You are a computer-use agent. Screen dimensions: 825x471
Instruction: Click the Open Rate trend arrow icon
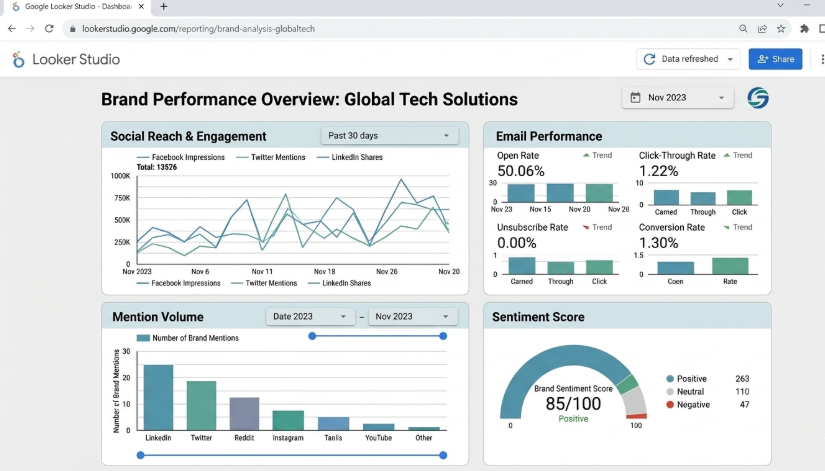(x=586, y=155)
